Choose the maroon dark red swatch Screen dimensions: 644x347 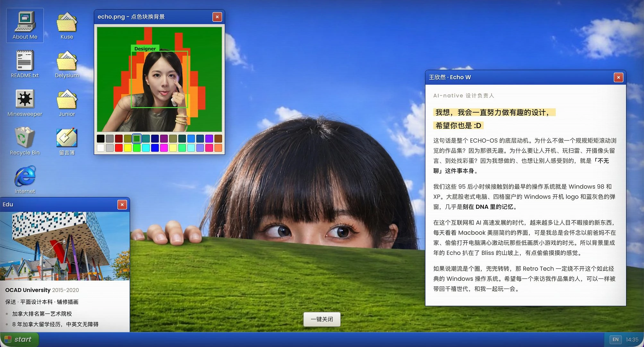coord(119,138)
